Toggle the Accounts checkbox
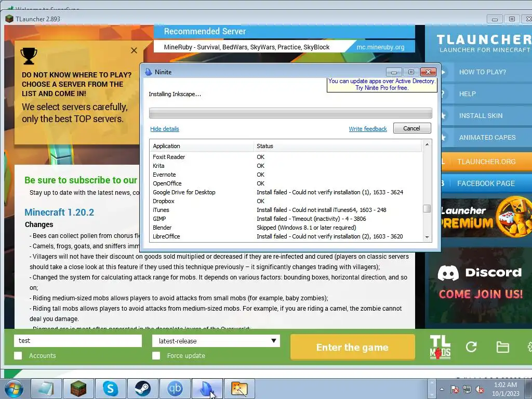The image size is (532, 399). click(18, 355)
